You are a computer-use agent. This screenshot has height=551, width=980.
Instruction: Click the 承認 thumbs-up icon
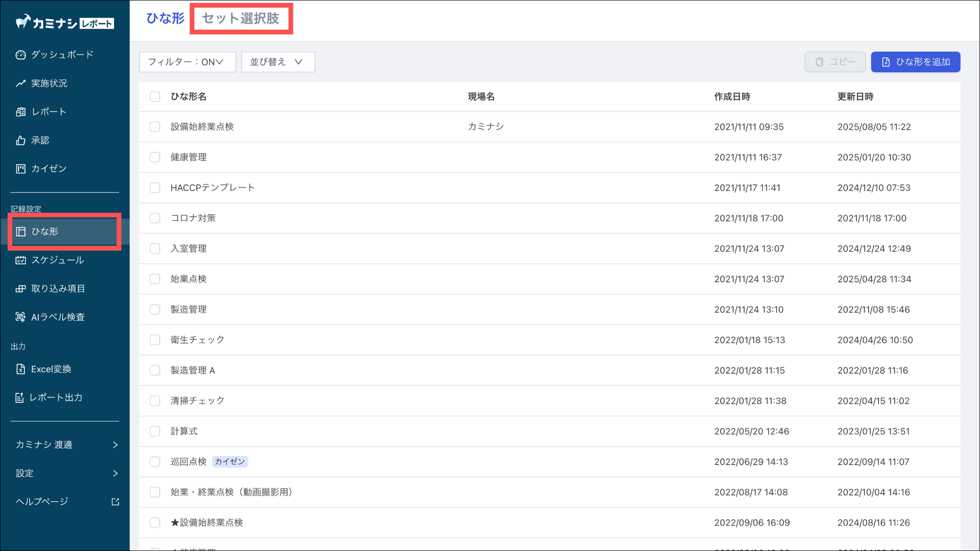pyautogui.click(x=20, y=140)
